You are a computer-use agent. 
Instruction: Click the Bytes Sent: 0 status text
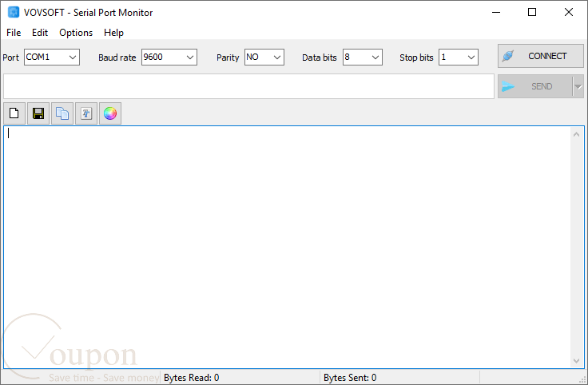(350, 378)
